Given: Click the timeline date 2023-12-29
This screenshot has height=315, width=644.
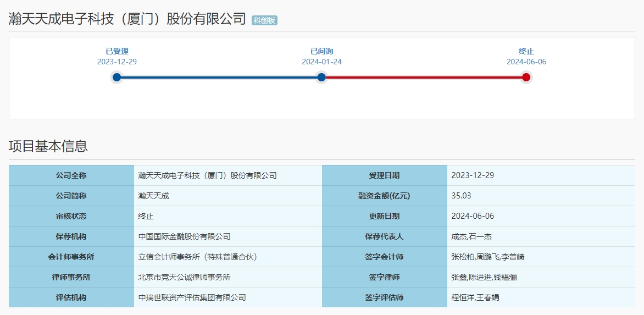Looking at the screenshot, I should (117, 62).
